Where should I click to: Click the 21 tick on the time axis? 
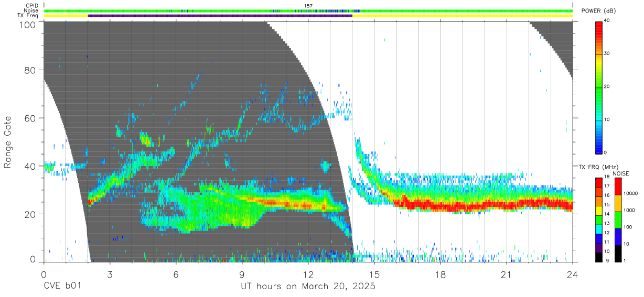point(507,274)
